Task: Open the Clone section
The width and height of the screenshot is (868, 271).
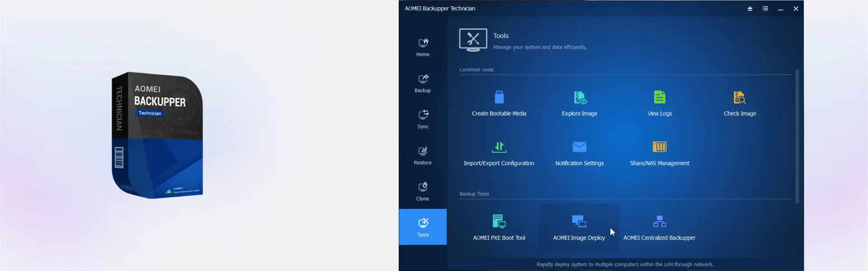Action: click(423, 192)
